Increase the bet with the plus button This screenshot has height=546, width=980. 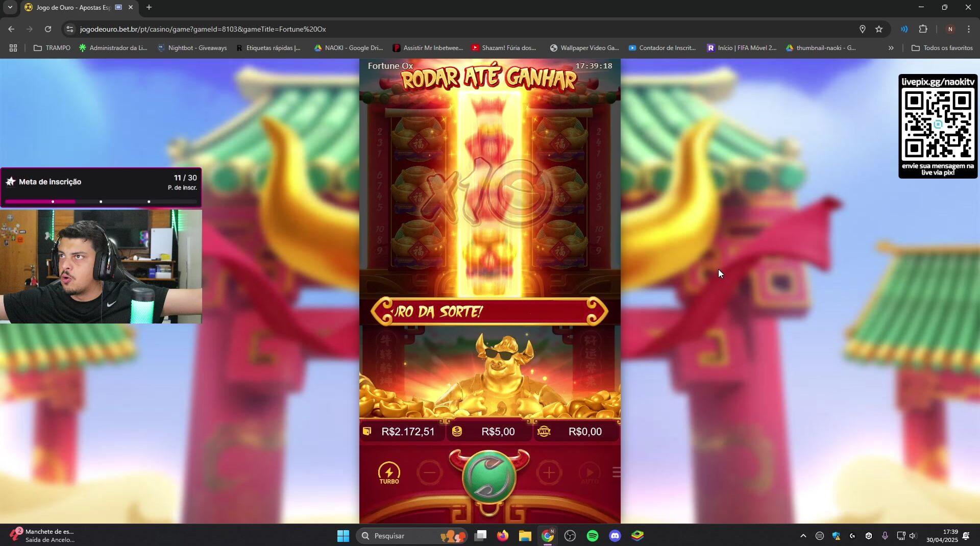[x=549, y=473]
